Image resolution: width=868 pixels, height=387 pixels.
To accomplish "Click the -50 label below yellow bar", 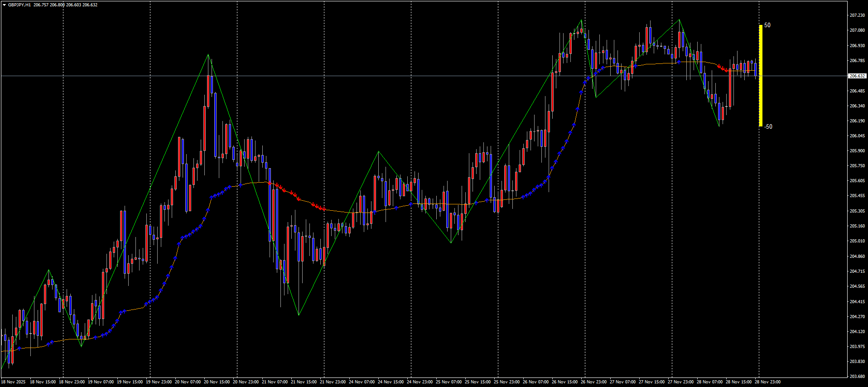I will pos(768,127).
